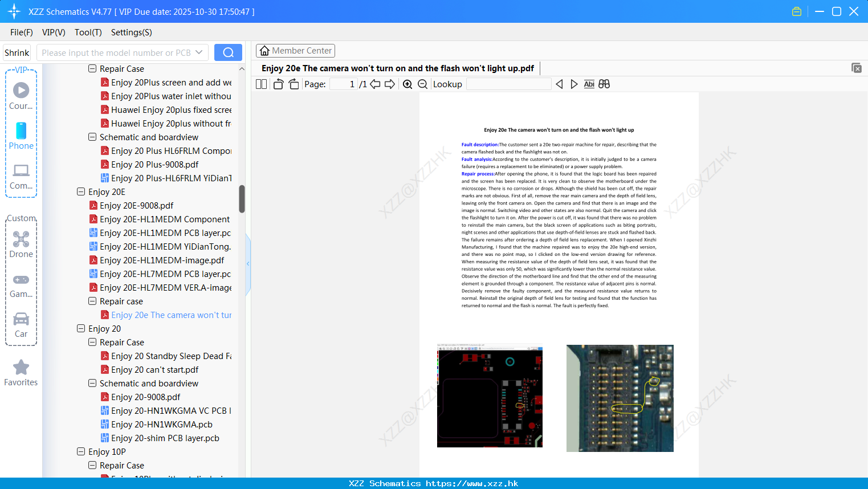
Task: Open the Game console category
Action: pos(21,285)
